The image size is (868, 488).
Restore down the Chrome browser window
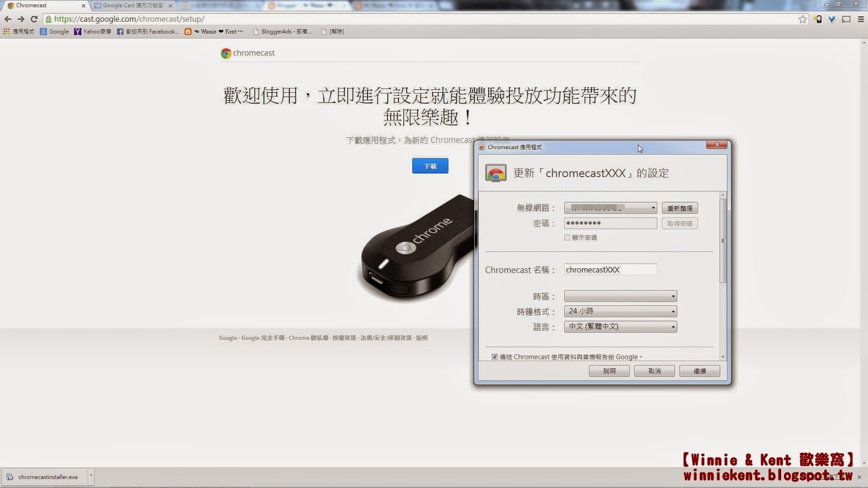pos(839,4)
